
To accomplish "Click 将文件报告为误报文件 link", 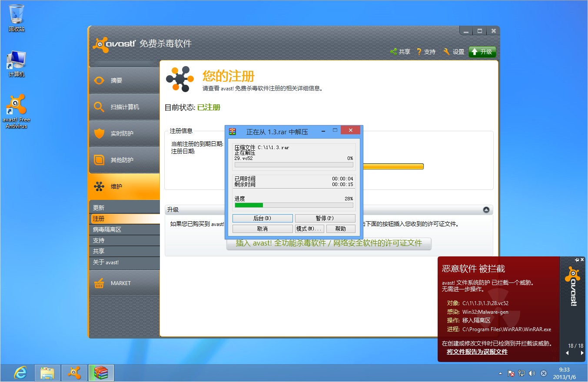I will tap(477, 352).
